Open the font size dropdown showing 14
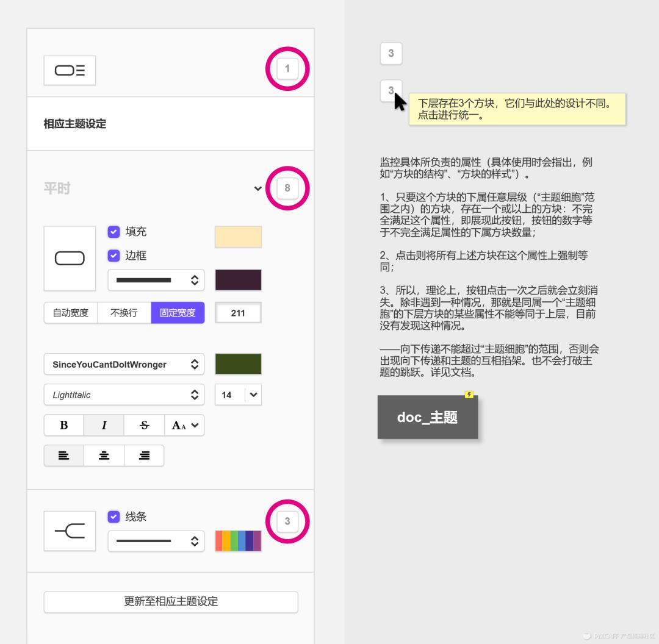Screen dimensions: 659x644 [238, 395]
